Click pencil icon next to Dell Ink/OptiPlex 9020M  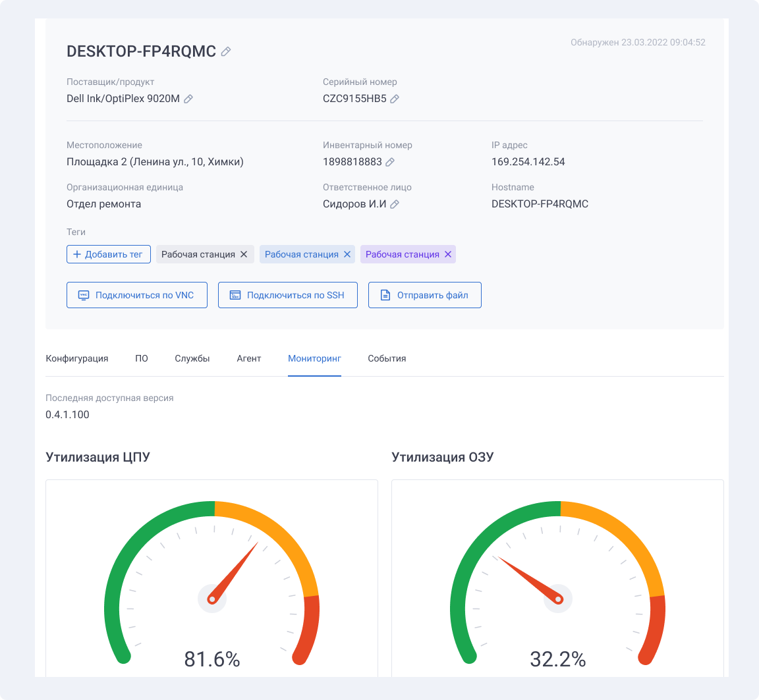coord(188,99)
